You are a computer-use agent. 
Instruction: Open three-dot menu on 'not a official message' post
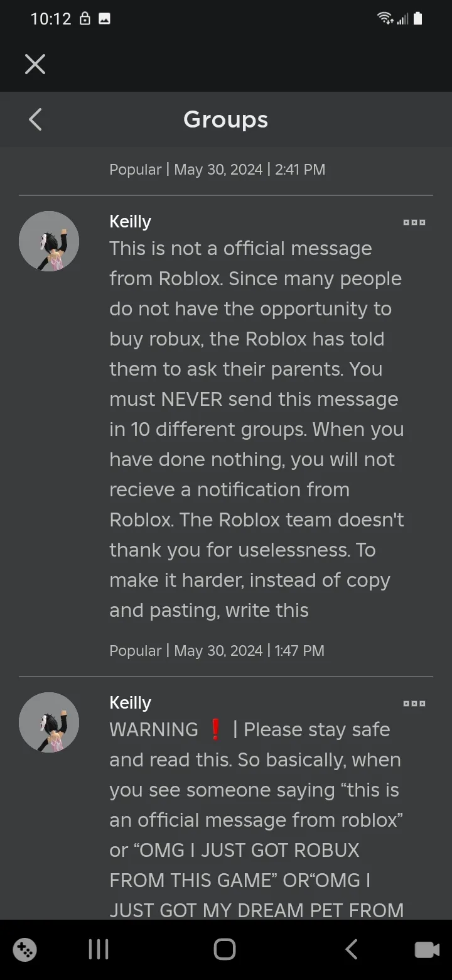(x=414, y=222)
